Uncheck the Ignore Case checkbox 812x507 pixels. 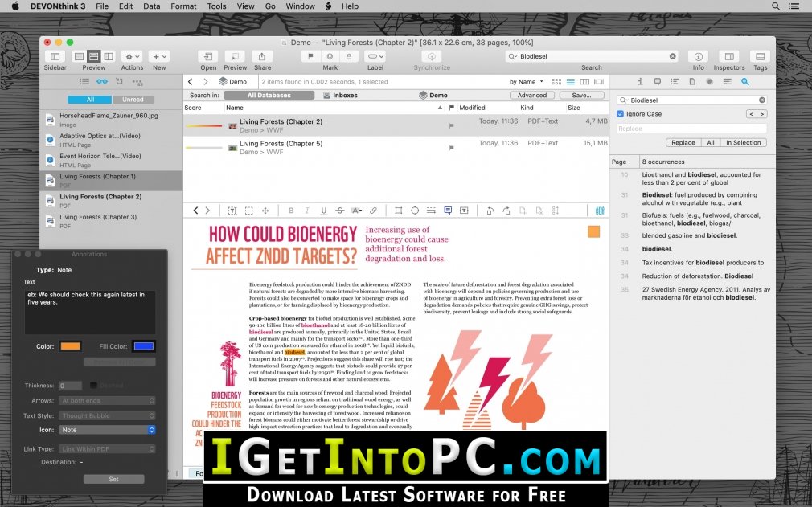621,114
